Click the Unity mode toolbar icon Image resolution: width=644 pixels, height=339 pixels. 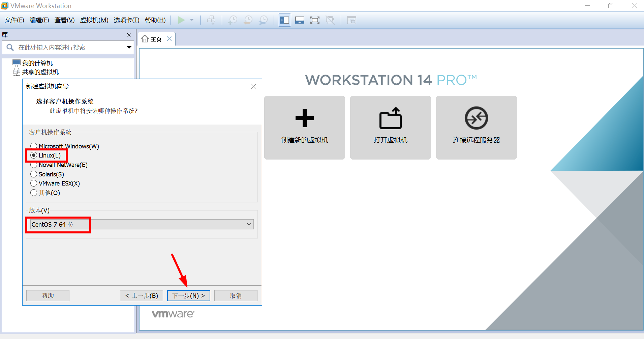pyautogui.click(x=330, y=20)
